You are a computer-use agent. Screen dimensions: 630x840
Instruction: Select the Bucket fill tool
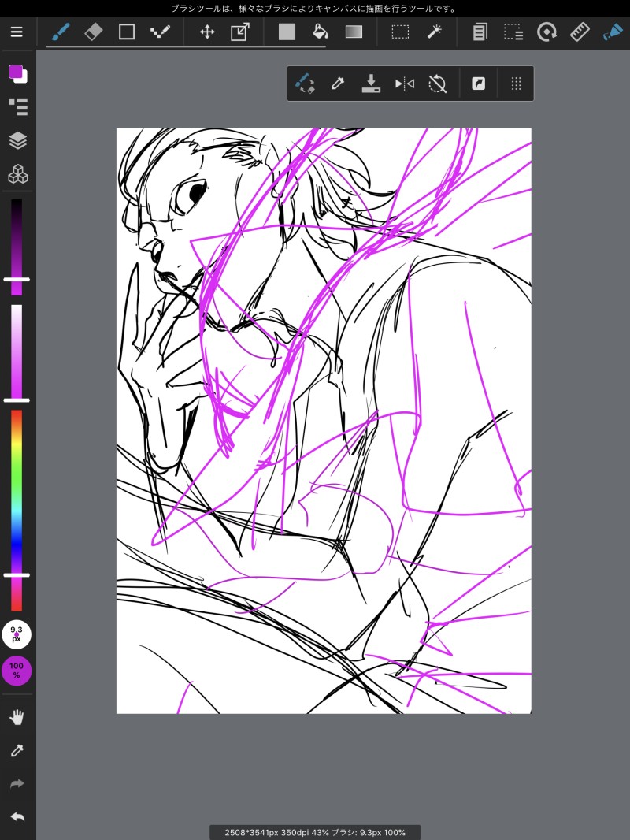point(320,32)
